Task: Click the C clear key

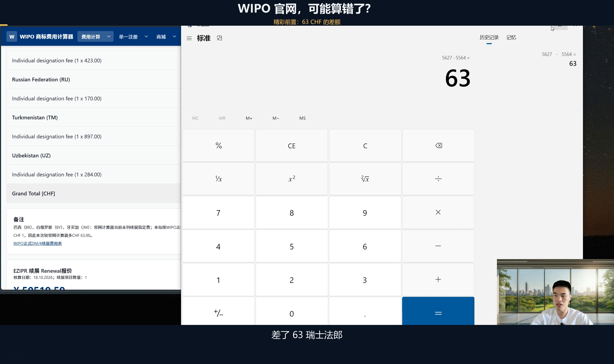Action: point(365,146)
